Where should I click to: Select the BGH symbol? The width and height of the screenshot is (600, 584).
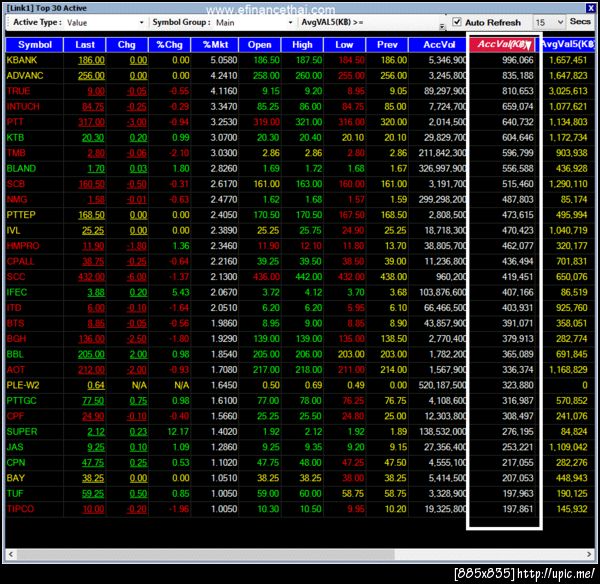tap(16, 339)
